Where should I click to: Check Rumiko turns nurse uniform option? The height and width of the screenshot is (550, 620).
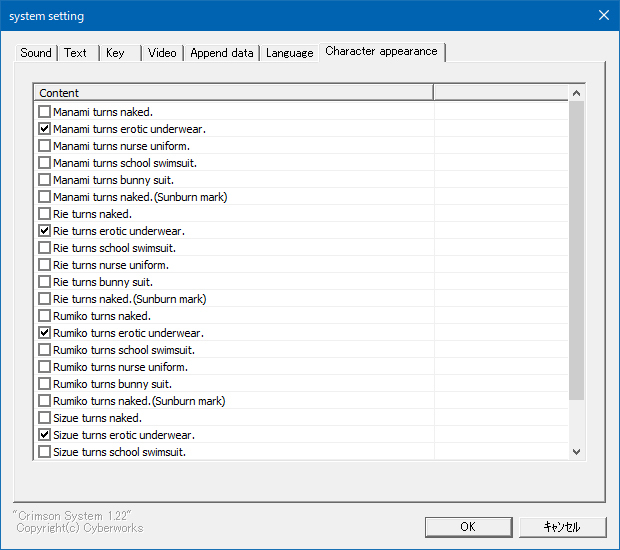(44, 367)
